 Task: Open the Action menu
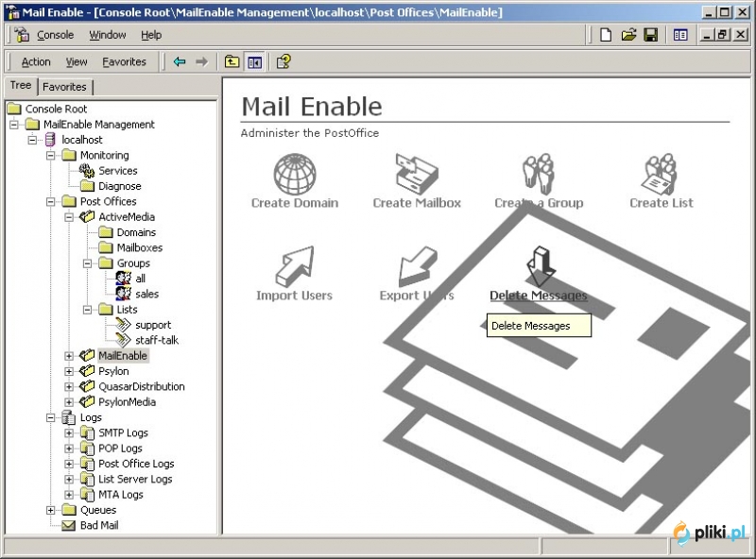(x=36, y=61)
